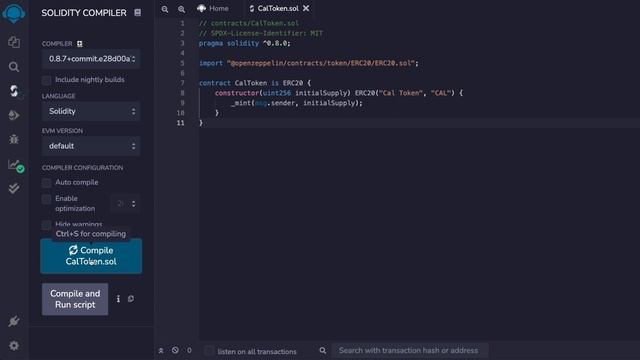Click the contract CalToken declaration line

point(255,83)
